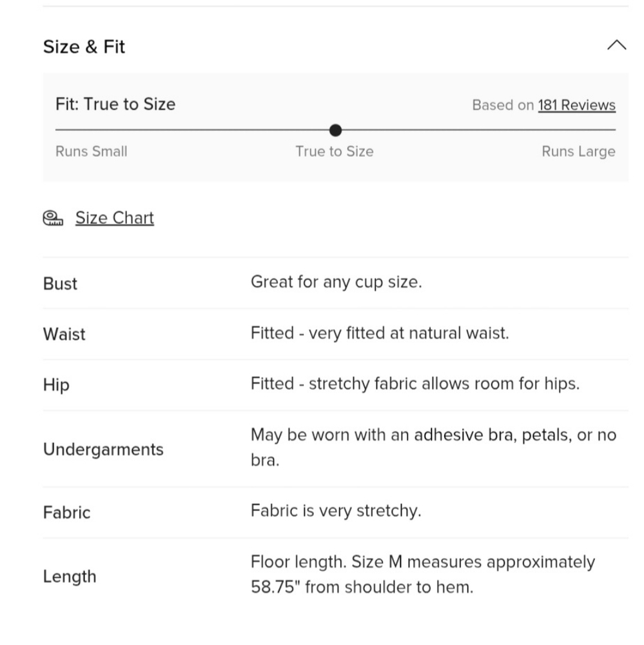Click the 'Fabric is very stretchy' description
This screenshot has height=645, width=644.
[335, 511]
